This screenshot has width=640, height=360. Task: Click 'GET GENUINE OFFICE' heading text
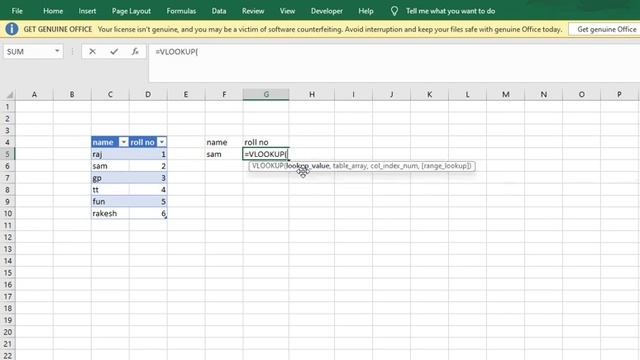(x=58, y=29)
